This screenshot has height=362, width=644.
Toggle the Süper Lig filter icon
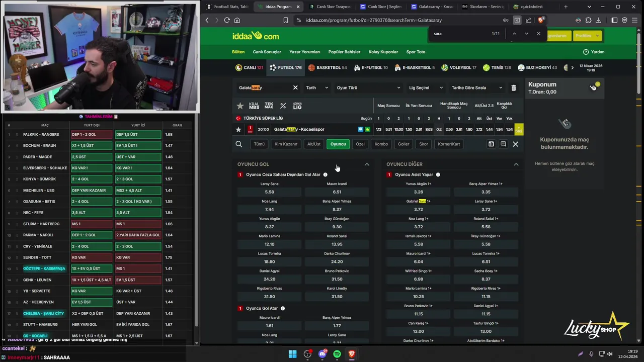click(x=297, y=106)
